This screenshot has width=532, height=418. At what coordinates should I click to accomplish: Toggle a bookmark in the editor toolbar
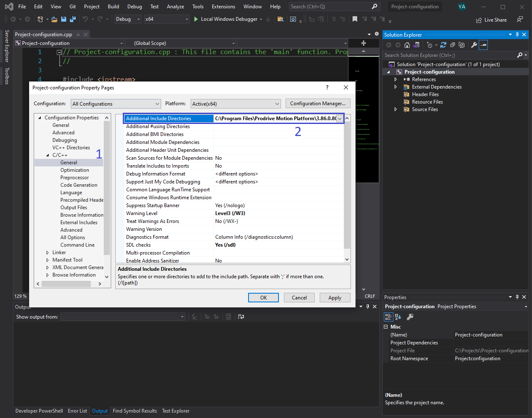click(x=355, y=19)
